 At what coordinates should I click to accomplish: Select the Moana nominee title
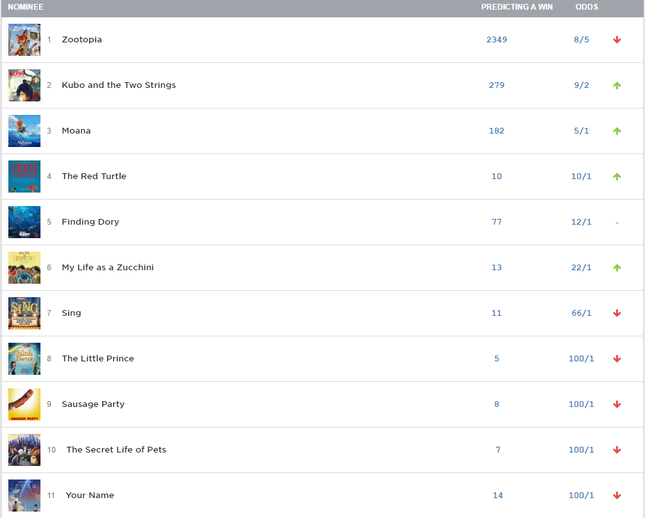coord(76,131)
